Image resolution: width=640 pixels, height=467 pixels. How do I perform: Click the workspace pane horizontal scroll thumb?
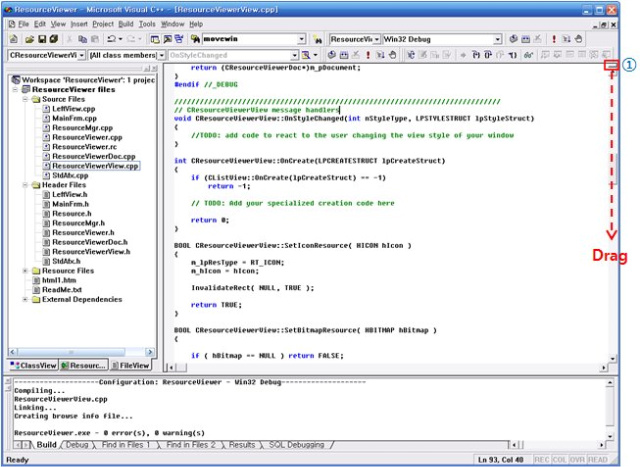[x=71, y=352]
